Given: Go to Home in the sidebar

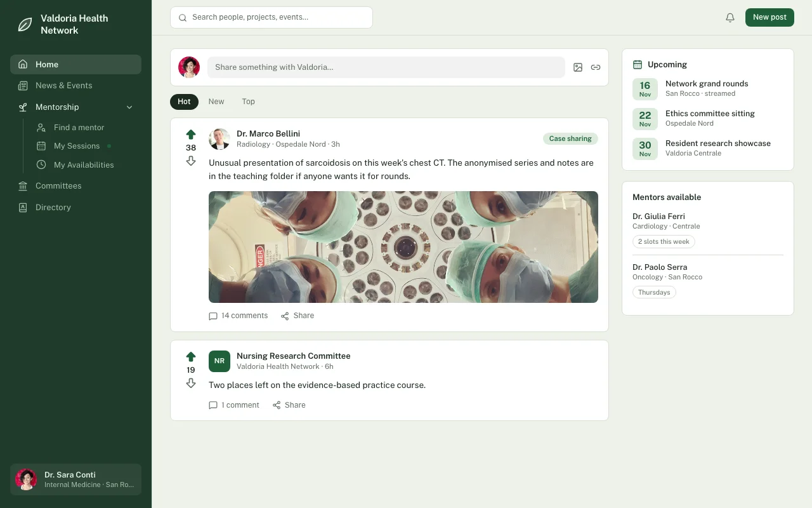Looking at the screenshot, I should pos(75,65).
